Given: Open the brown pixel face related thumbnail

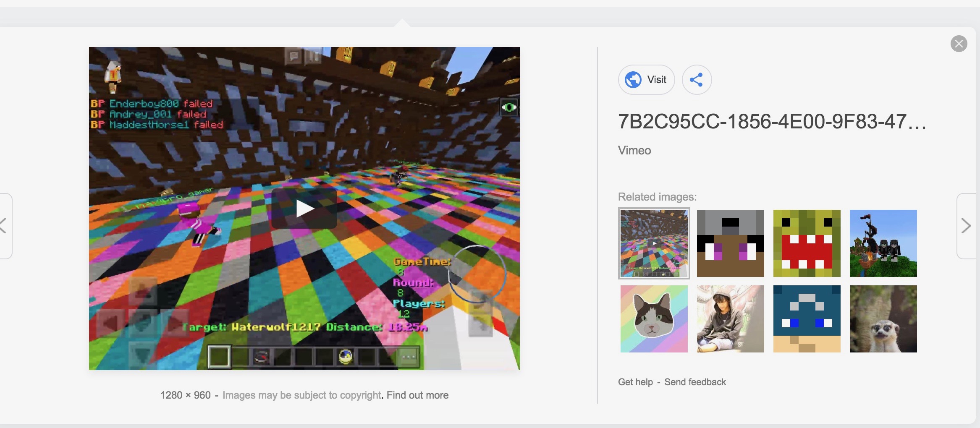Looking at the screenshot, I should click(731, 243).
